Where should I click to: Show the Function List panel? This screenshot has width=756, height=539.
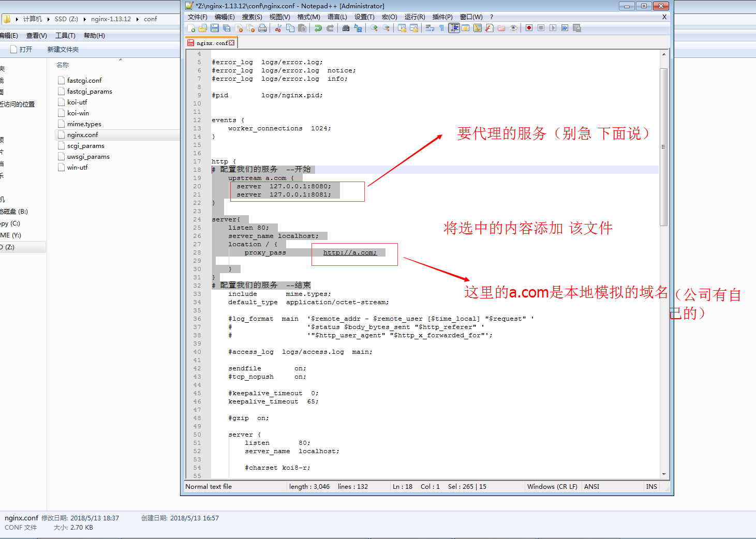490,28
